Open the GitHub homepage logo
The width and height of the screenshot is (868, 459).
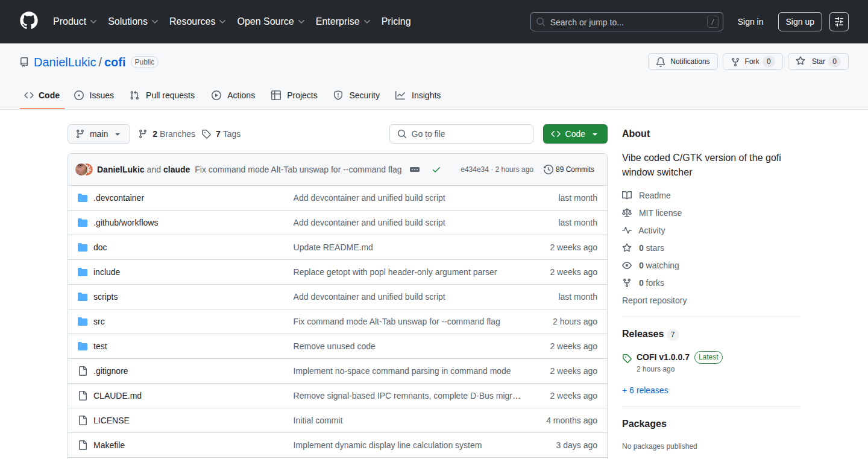tap(29, 21)
